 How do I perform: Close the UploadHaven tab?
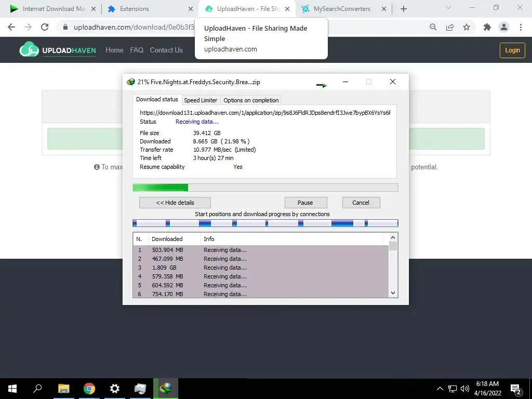click(x=287, y=9)
